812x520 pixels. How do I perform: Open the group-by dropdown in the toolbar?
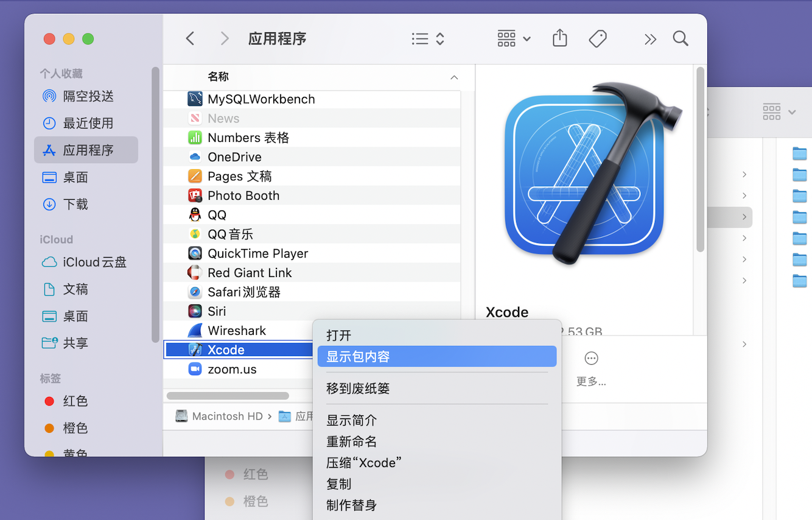click(x=513, y=38)
